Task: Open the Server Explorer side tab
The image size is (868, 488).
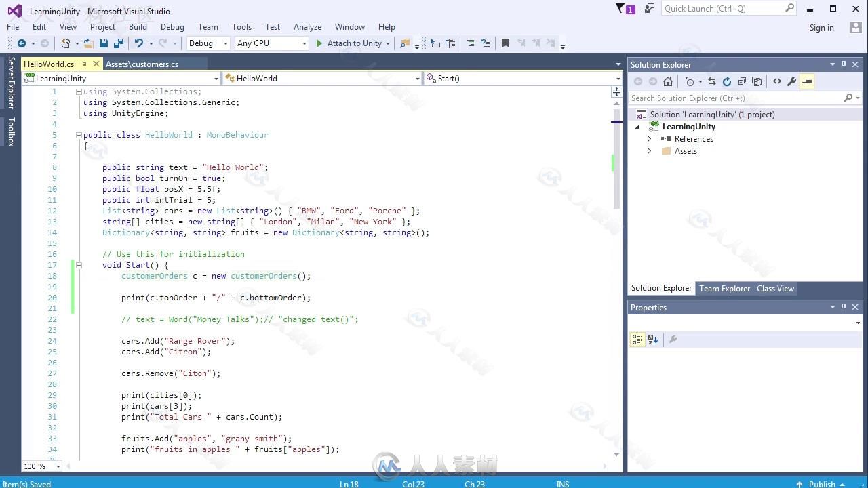Action: point(11,83)
